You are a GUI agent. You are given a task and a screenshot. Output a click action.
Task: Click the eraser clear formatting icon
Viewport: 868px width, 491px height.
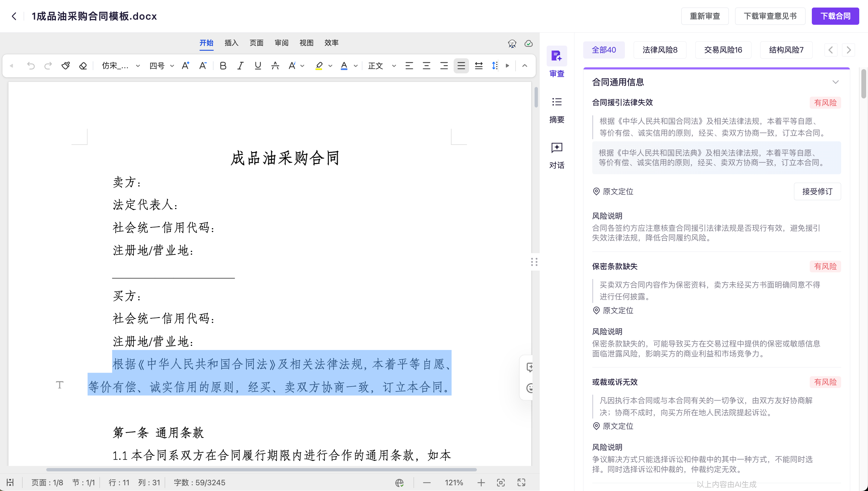tap(83, 66)
